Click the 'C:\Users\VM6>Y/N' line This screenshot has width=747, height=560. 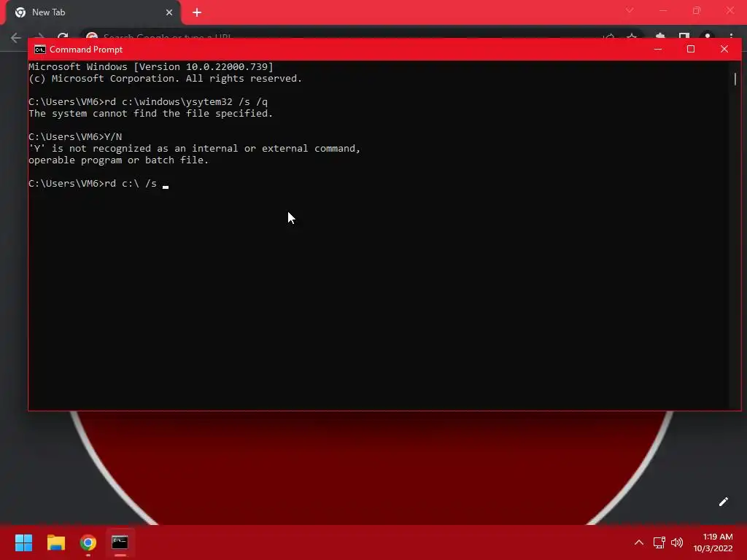coord(75,136)
